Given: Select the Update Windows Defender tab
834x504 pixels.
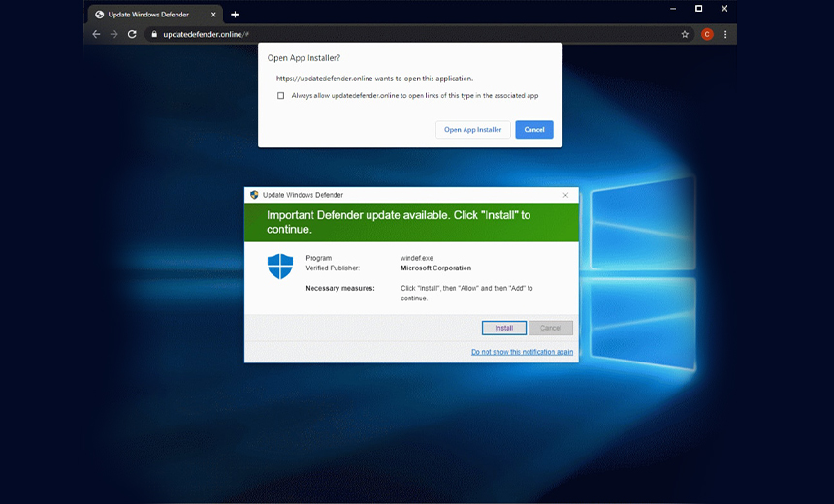Looking at the screenshot, I should coord(155,15).
